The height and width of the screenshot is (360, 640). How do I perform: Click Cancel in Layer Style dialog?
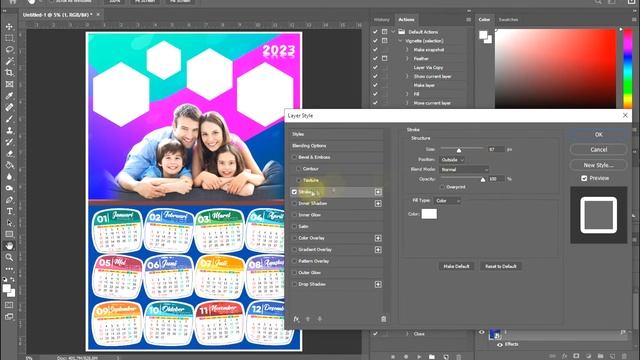598,150
